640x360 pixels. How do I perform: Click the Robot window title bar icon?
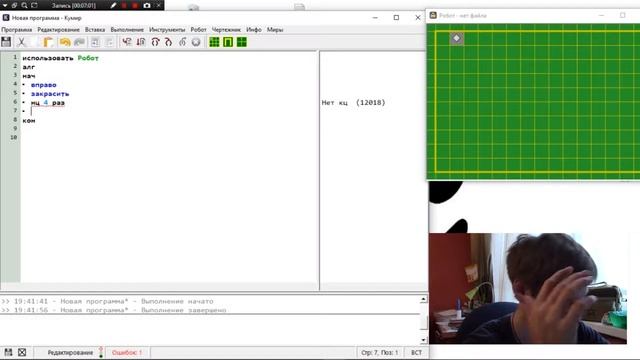coord(433,15)
